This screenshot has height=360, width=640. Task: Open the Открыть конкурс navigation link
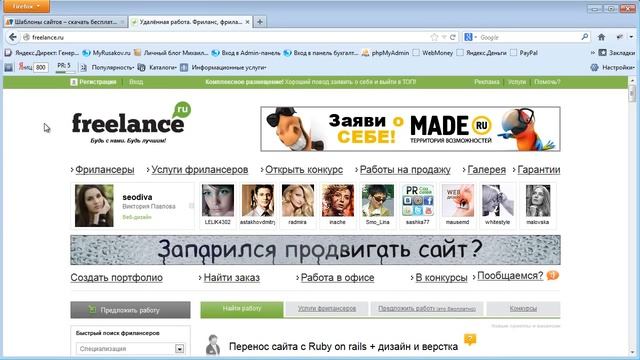pos(304,170)
